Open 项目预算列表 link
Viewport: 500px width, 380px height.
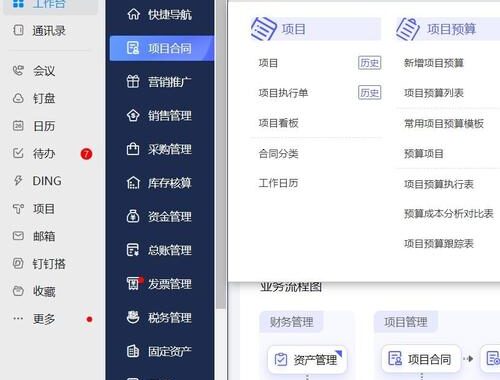point(434,93)
